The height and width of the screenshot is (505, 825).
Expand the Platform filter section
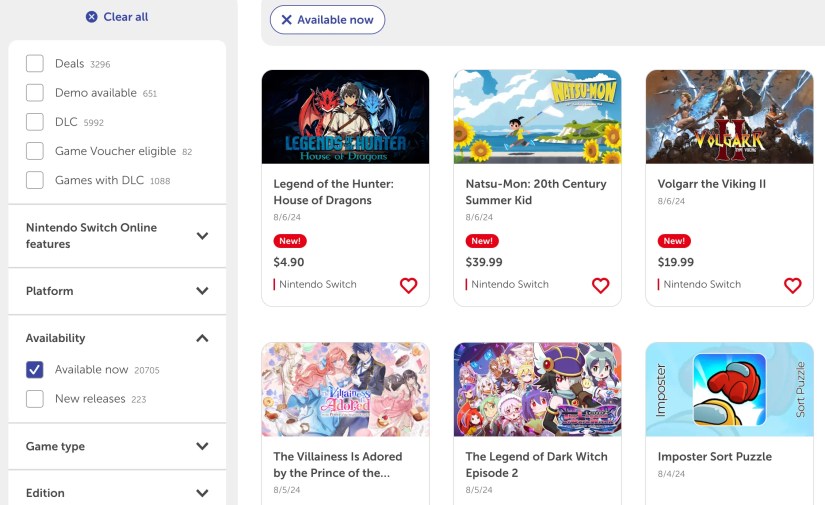117,291
